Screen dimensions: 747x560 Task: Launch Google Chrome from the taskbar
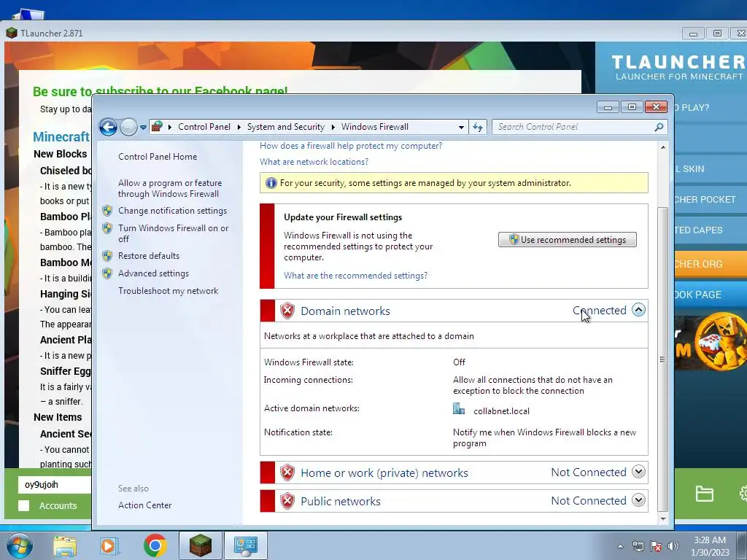click(155, 545)
